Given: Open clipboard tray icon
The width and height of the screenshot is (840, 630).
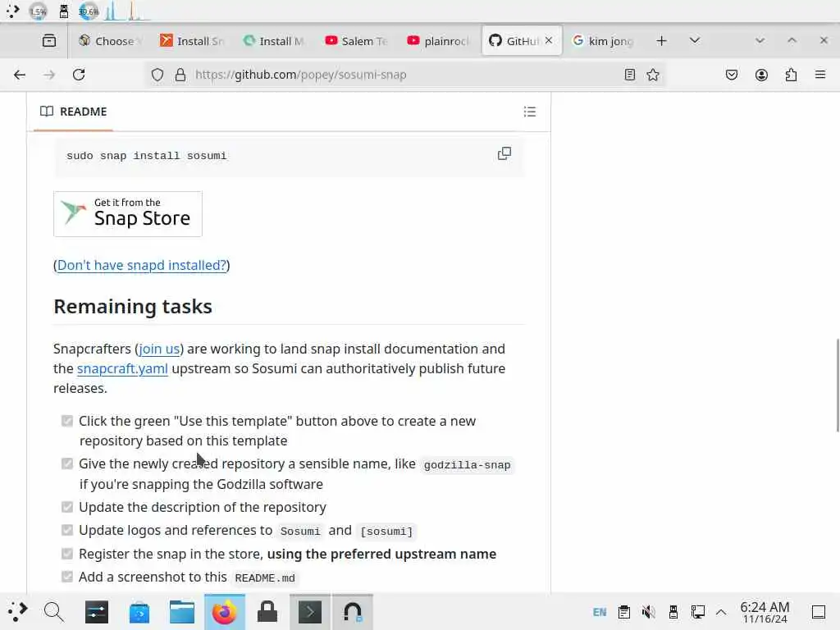Looking at the screenshot, I should [x=624, y=612].
